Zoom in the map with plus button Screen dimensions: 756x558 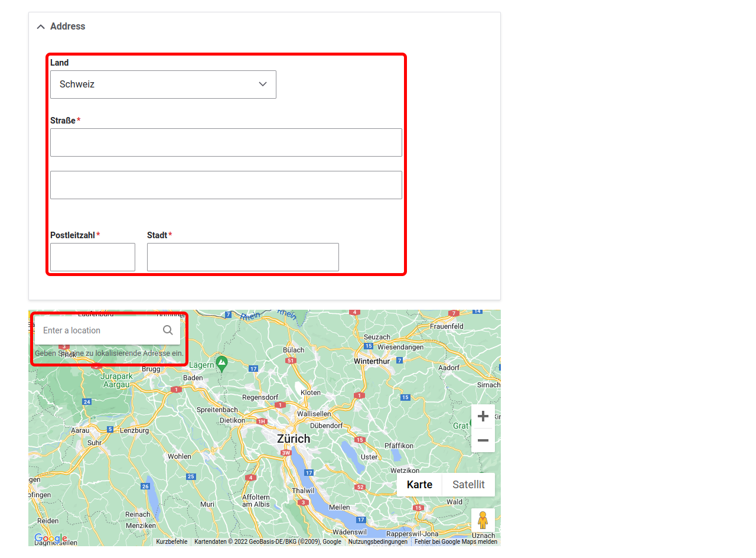point(483,416)
